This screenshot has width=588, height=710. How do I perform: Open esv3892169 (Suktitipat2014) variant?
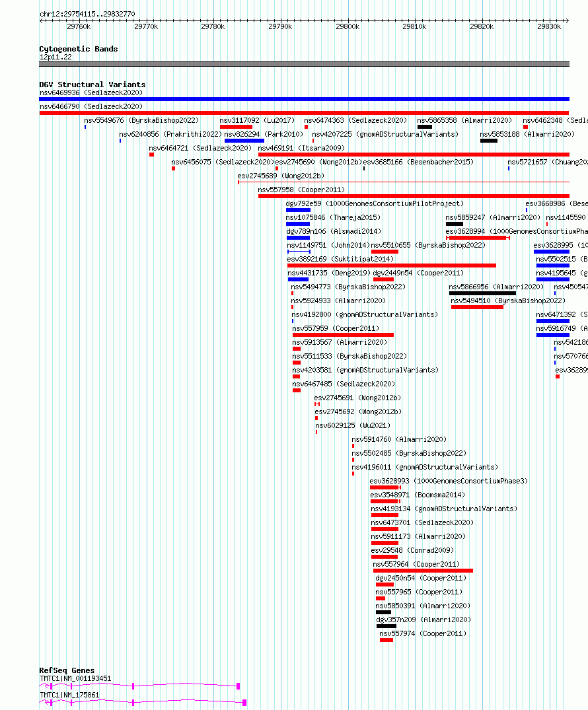click(x=340, y=260)
